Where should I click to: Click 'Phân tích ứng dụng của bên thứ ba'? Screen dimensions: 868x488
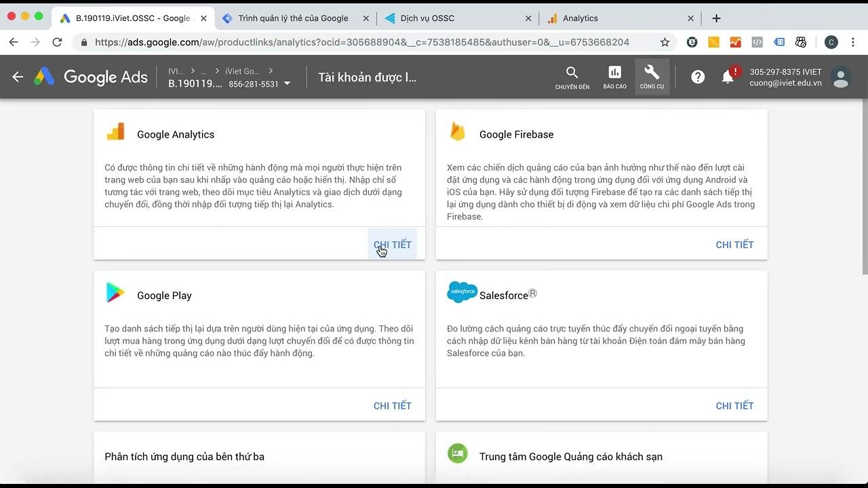pyautogui.click(x=184, y=456)
